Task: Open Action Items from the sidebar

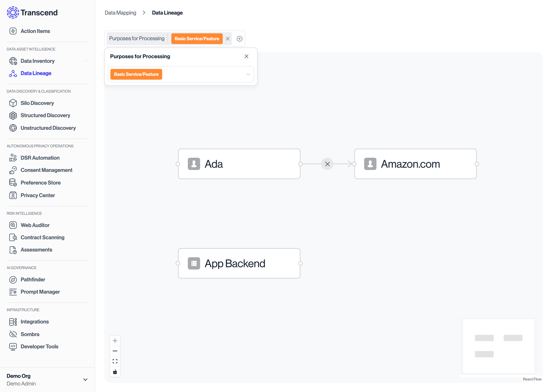Action: pos(35,31)
